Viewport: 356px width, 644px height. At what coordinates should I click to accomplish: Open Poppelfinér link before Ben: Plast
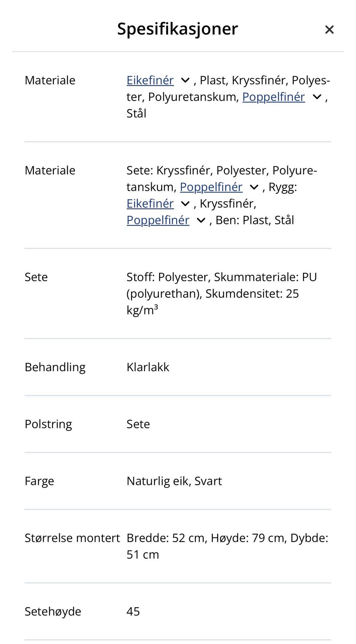point(158,220)
